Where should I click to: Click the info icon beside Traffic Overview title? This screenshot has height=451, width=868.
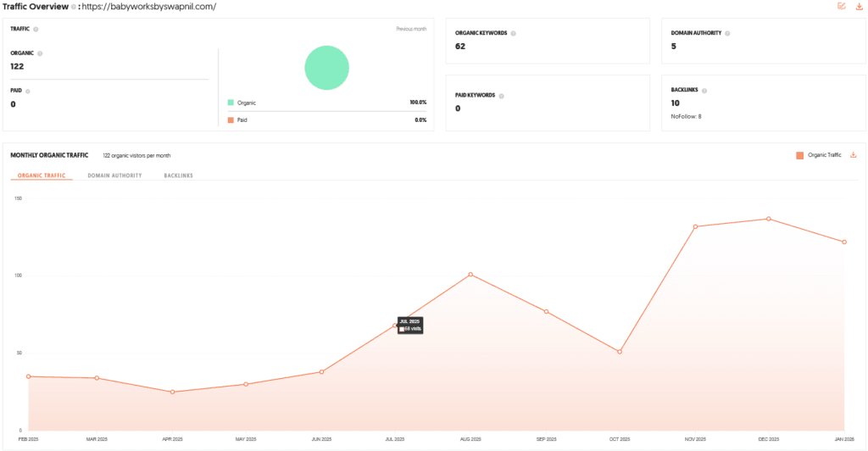(74, 7)
